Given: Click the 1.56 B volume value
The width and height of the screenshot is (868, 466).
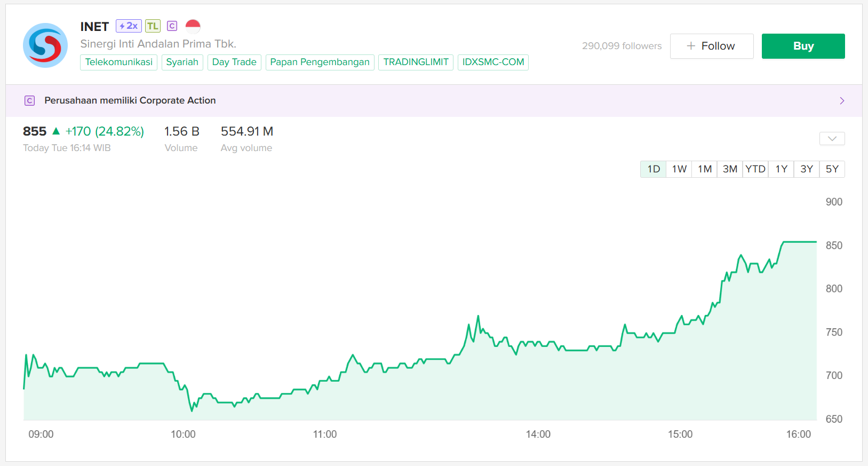Looking at the screenshot, I should click(x=182, y=131).
